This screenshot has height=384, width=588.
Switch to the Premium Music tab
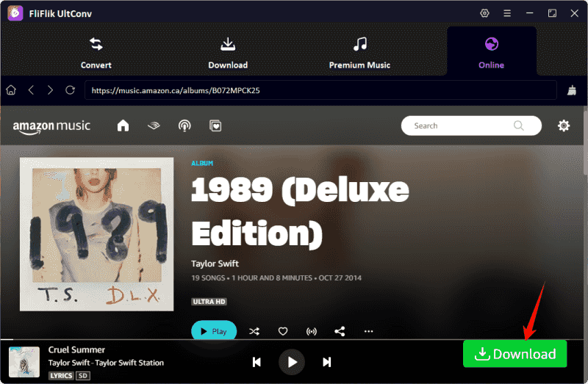point(359,51)
